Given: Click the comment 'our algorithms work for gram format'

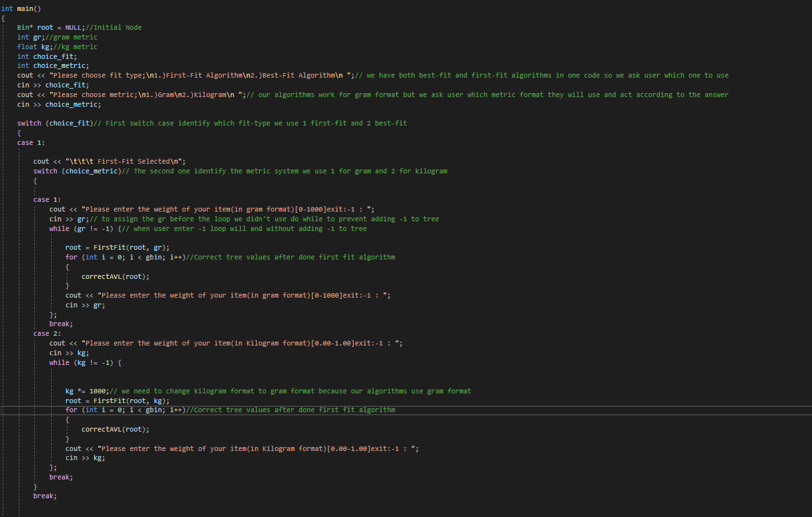Looking at the screenshot, I should (x=488, y=94).
